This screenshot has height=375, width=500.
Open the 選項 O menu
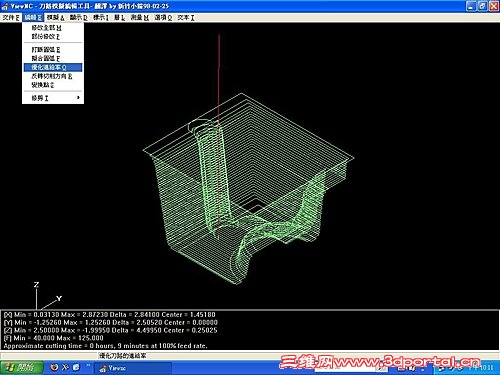[x=163, y=18]
